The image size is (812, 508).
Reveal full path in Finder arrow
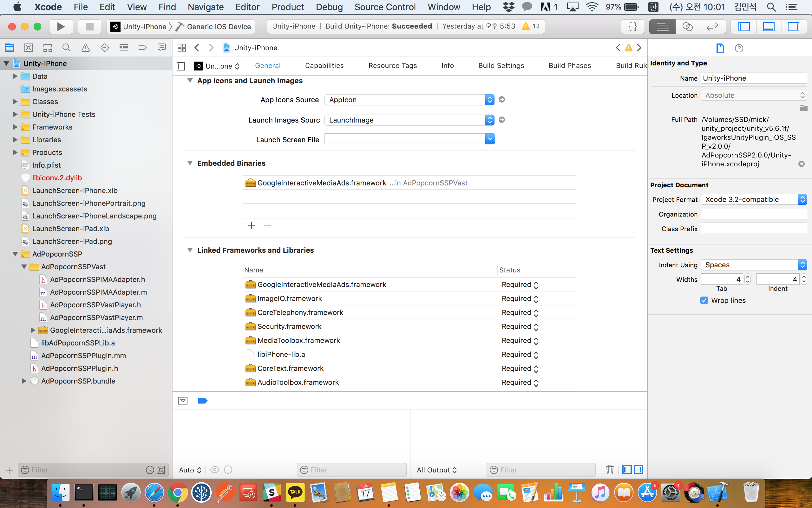[x=802, y=164]
